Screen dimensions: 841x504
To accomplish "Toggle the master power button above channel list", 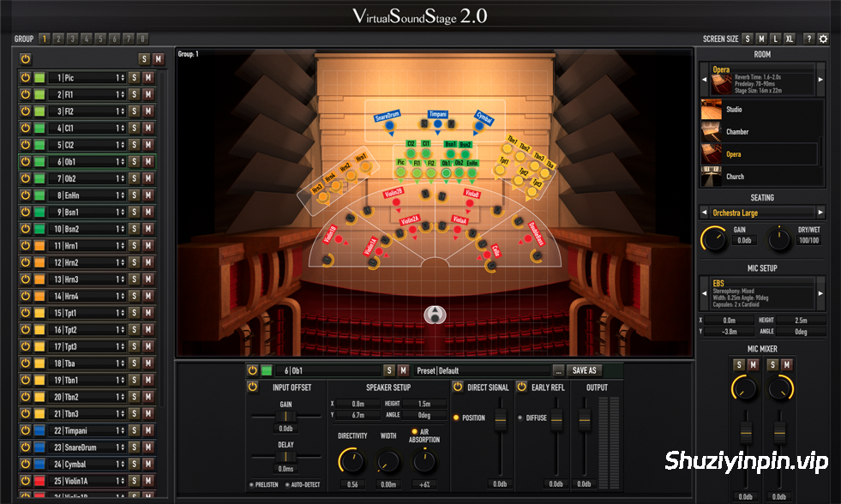I will click(x=25, y=59).
